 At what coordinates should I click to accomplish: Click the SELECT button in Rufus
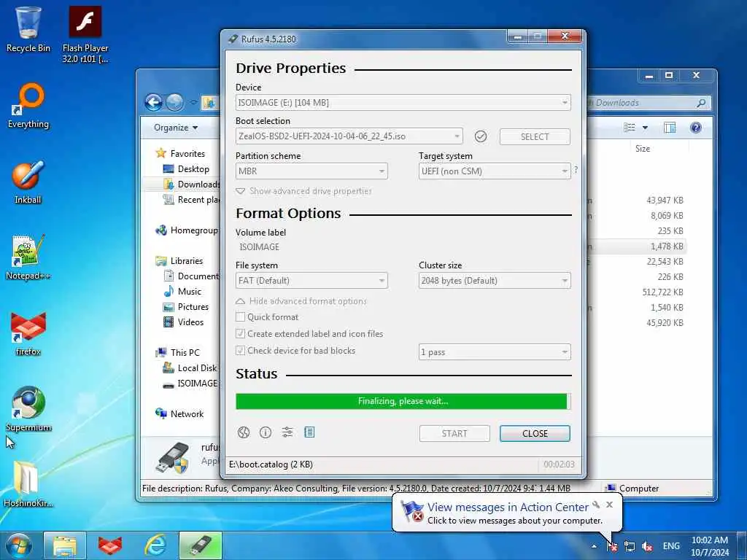pyautogui.click(x=535, y=137)
